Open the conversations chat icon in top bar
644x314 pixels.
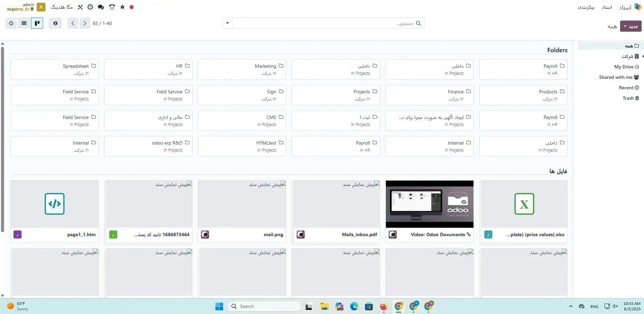click(101, 7)
